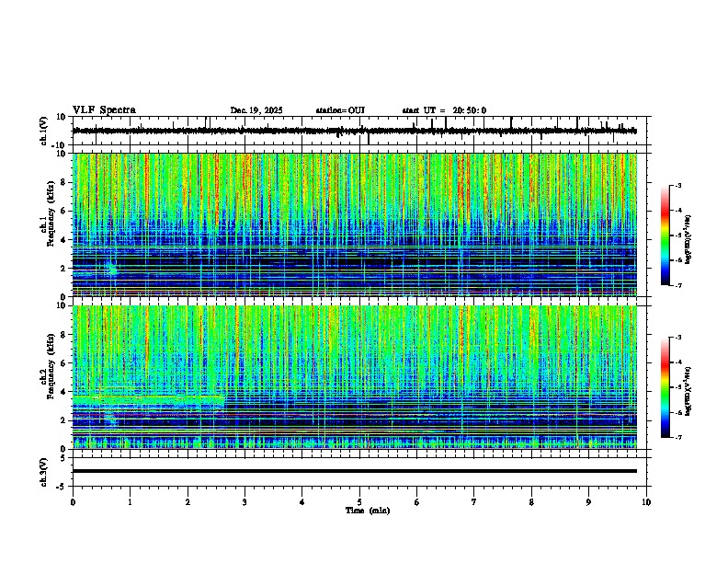The width and height of the screenshot is (728, 563).
Task: Click the "-7" label on upper color bar
Action: click(677, 285)
